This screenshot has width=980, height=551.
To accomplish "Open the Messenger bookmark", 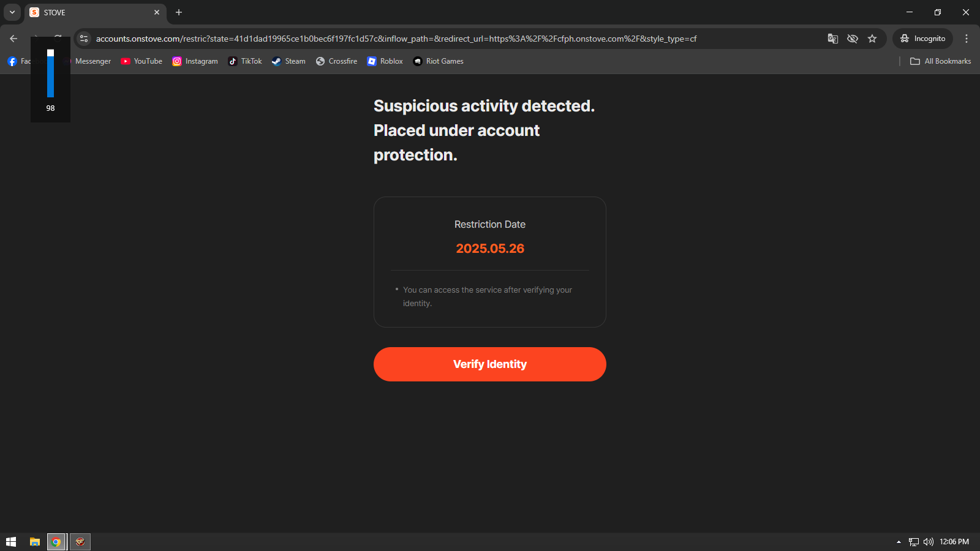I will (90, 61).
